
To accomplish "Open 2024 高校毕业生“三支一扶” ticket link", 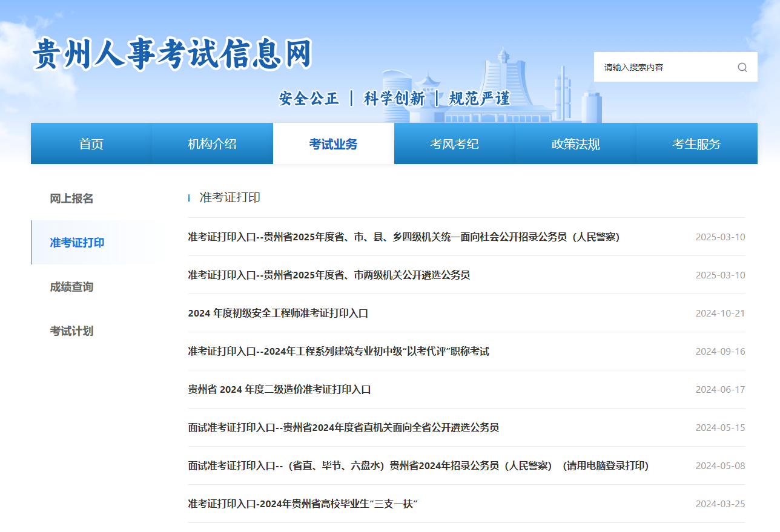I will click(303, 504).
